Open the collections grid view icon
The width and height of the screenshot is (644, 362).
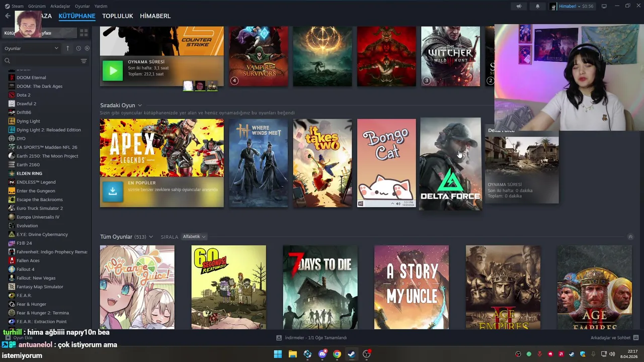click(84, 33)
